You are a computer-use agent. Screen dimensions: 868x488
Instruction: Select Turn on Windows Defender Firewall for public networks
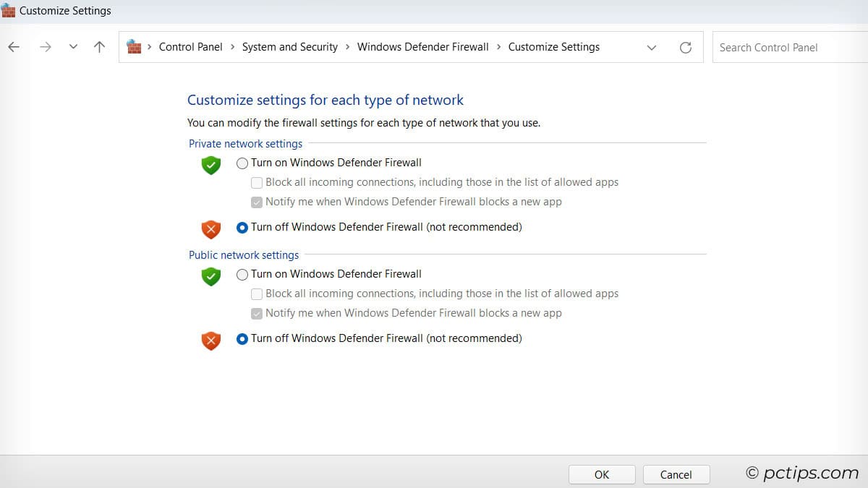242,275
